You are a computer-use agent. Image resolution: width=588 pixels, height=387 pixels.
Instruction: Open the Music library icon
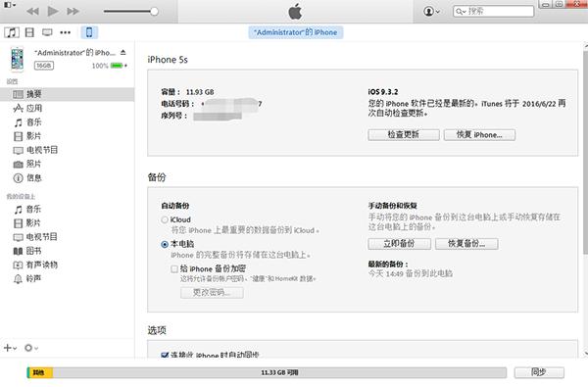(12, 32)
